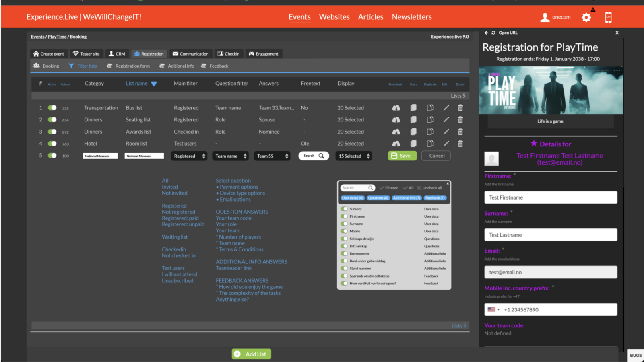Open the settings gear in header

(x=586, y=17)
